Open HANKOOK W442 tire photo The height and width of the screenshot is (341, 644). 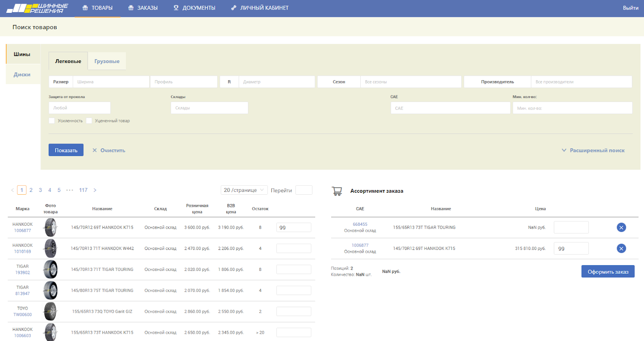point(51,248)
